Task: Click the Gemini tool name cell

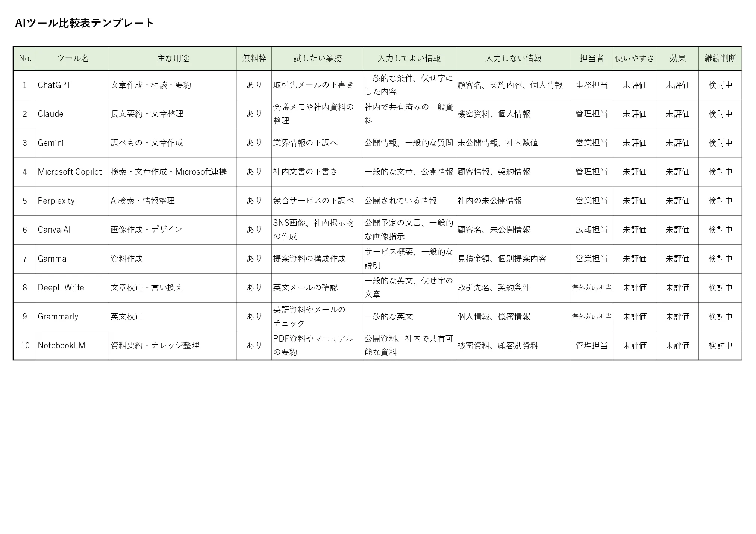Action: click(73, 143)
